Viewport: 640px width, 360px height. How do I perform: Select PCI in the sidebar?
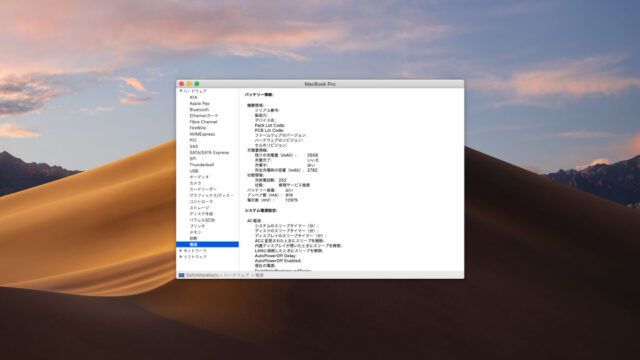193,140
